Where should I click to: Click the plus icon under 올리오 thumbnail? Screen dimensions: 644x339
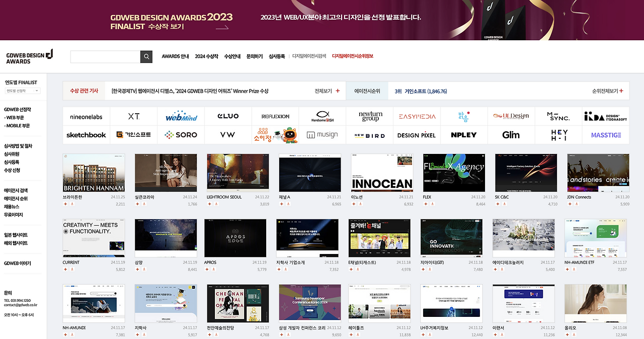point(567,334)
